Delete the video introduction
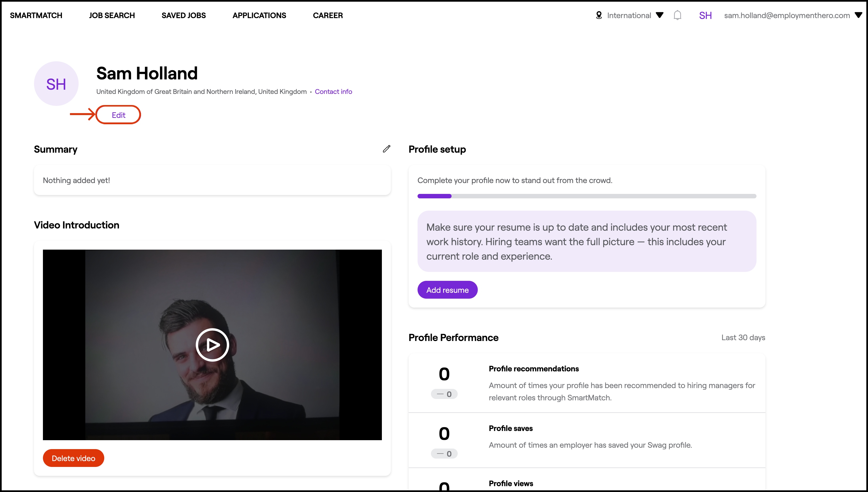The image size is (868, 492). tap(73, 458)
